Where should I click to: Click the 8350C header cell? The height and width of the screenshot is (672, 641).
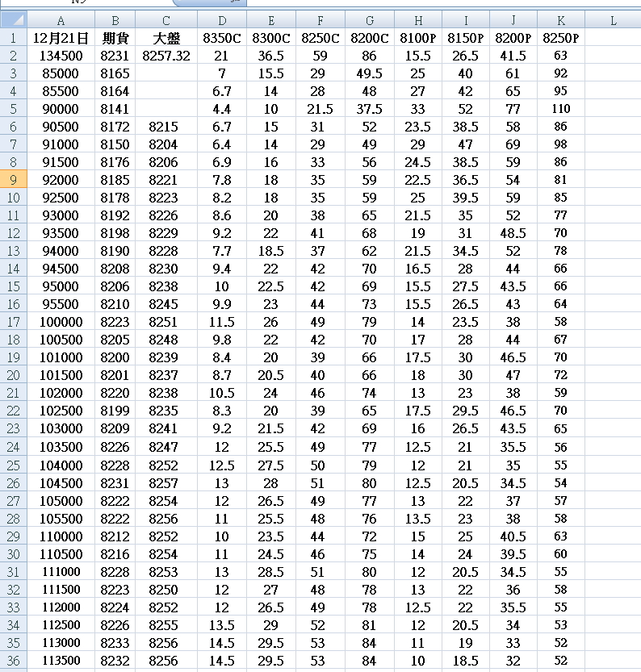click(222, 38)
